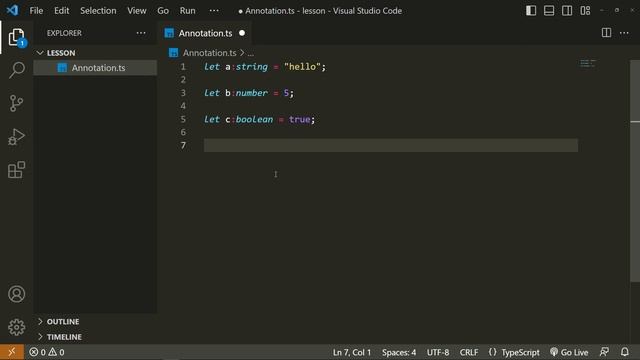640x360 pixels.
Task: Close unsaved Annotation.ts tab dot
Action: click(242, 33)
